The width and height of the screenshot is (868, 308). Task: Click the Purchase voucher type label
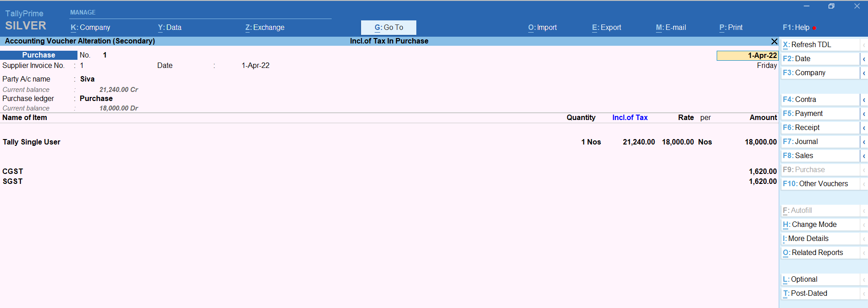click(x=39, y=55)
